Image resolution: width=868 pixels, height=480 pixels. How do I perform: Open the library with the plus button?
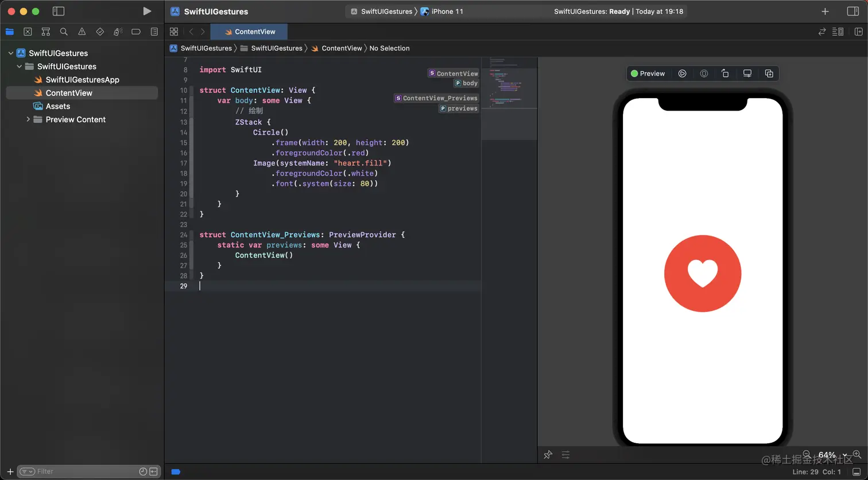pyautogui.click(x=825, y=11)
